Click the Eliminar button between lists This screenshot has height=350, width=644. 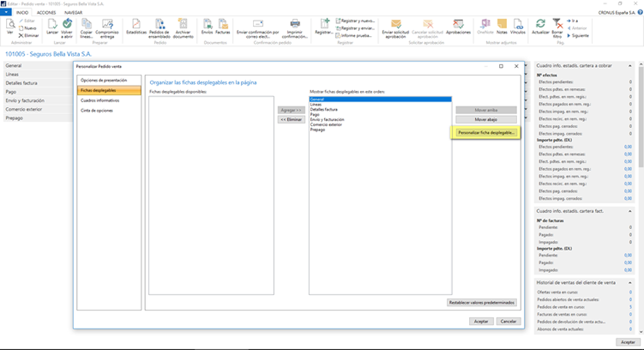pos(291,120)
